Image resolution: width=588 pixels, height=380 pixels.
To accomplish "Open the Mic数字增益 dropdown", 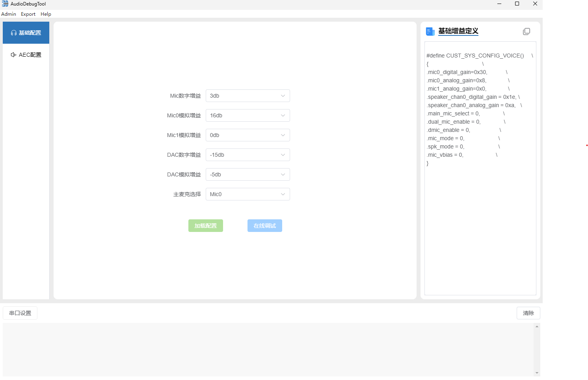I will (247, 96).
